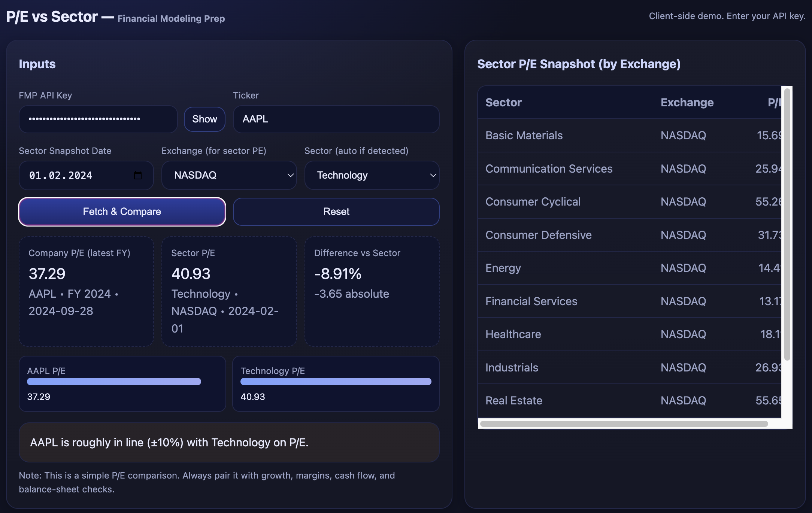
Task: Click Show to reveal API key
Action: pyautogui.click(x=204, y=119)
